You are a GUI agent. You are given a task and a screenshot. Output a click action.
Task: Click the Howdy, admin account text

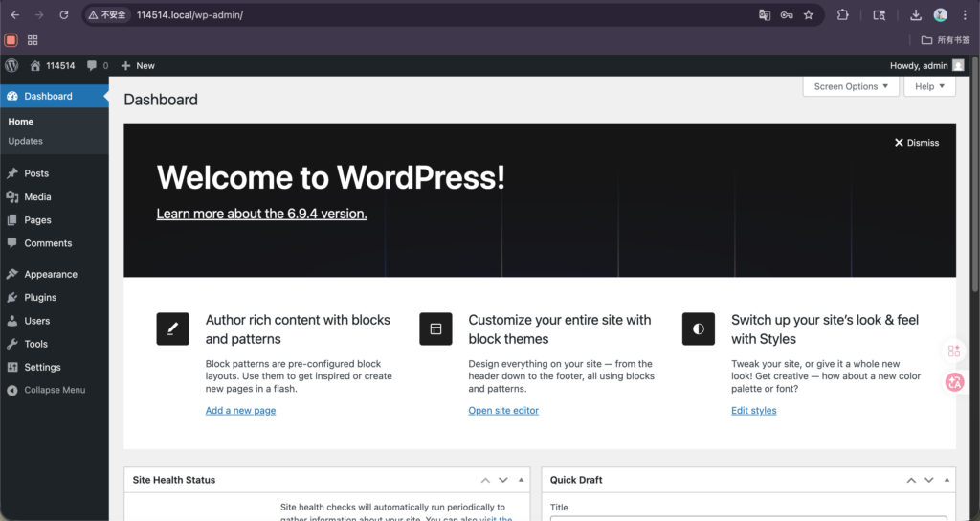click(919, 66)
